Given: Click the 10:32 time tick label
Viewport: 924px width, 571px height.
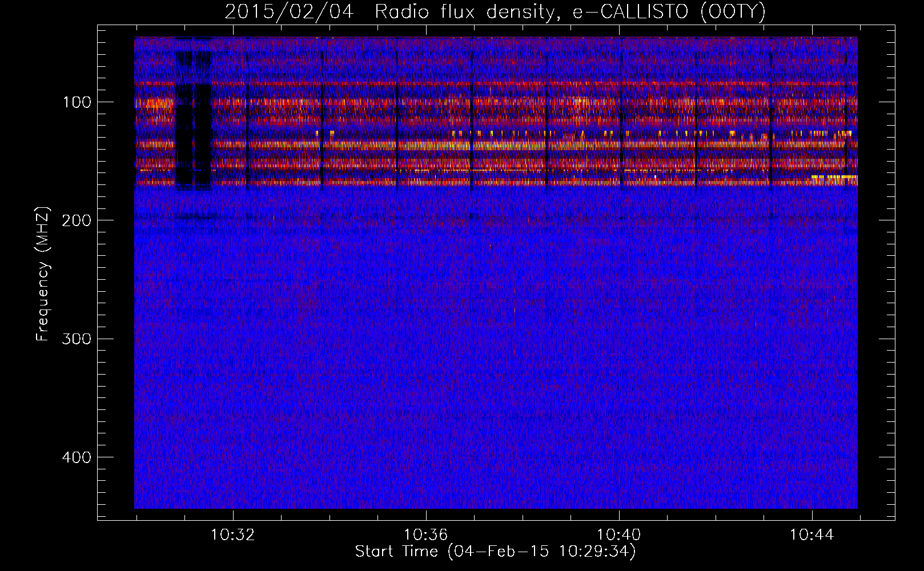Looking at the screenshot, I should coord(233,535).
